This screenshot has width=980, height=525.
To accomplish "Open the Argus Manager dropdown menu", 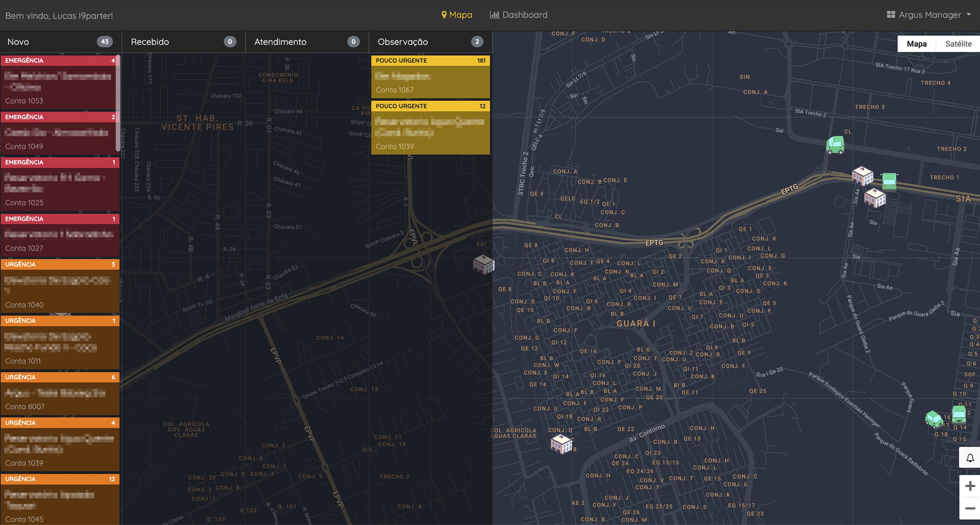I will 929,15.
